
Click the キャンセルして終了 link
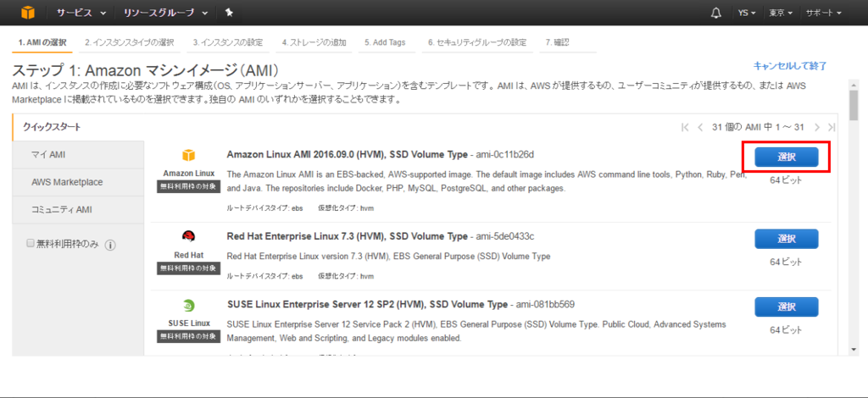coord(790,66)
